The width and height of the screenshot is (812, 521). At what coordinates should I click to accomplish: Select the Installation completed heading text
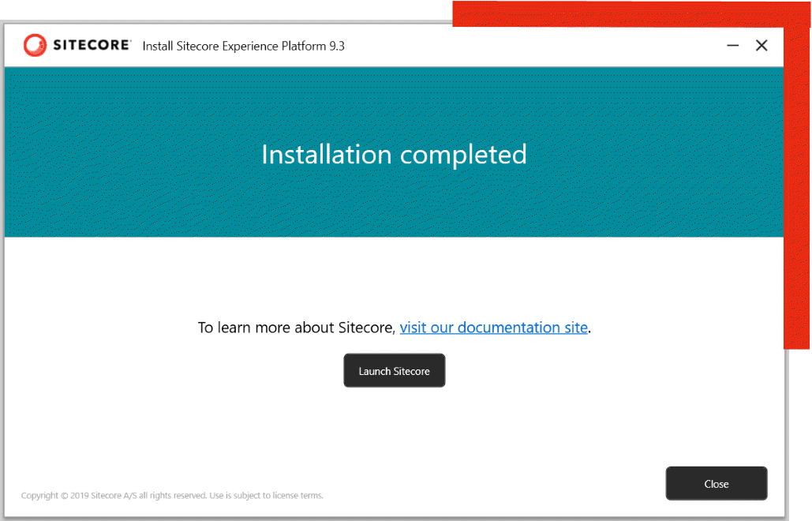394,155
